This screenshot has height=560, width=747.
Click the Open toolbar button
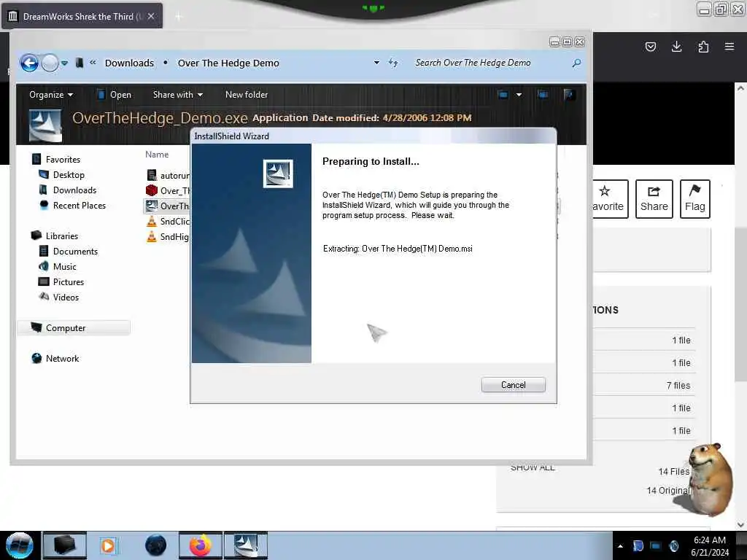[114, 95]
